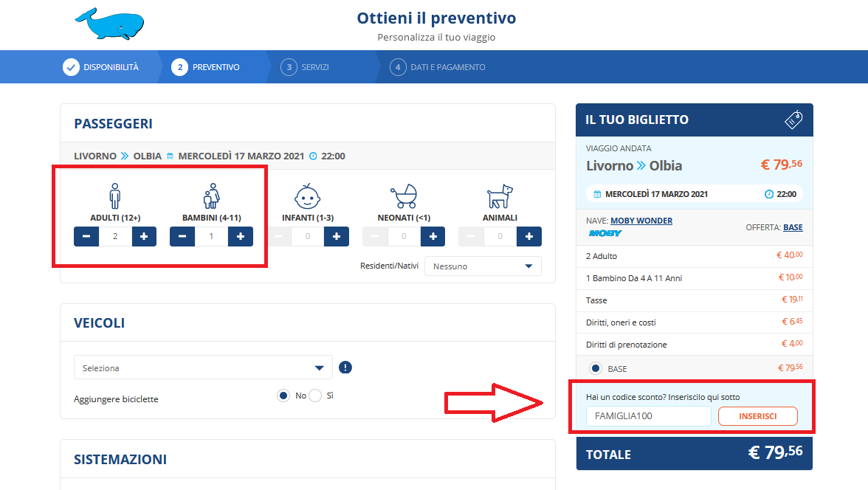Add an Infanti passenger with plus button

pyautogui.click(x=336, y=236)
